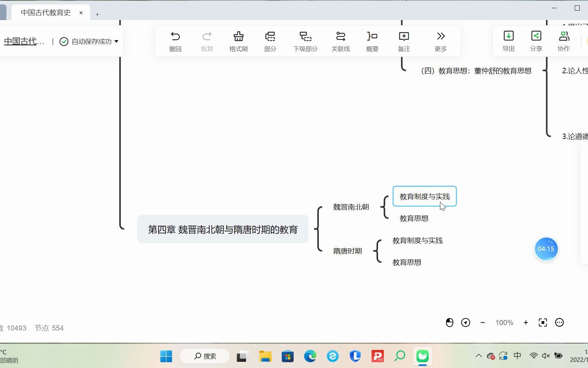Select highlighted 教育制度与实践 node under 魏晋南北朝

(425, 197)
